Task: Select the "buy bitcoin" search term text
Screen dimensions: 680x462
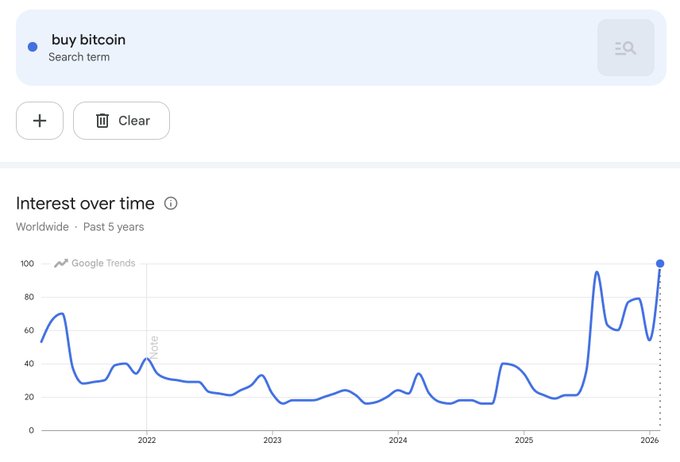Action: [x=89, y=40]
